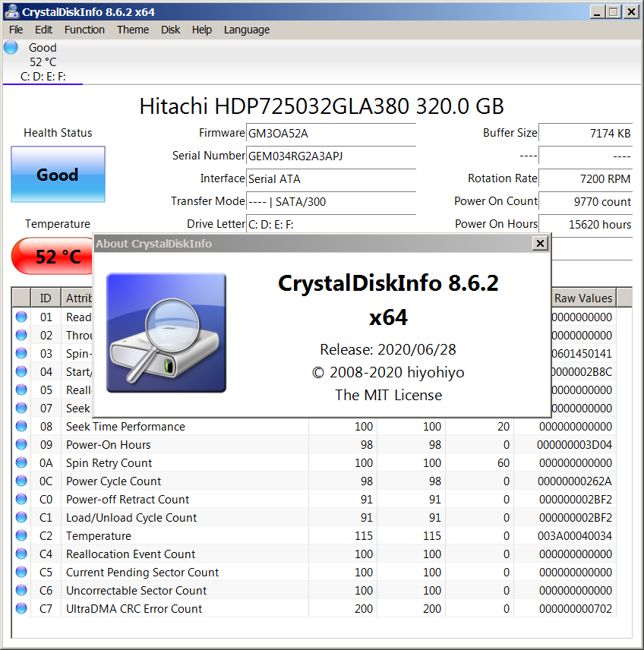This screenshot has width=644, height=650.
Task: Click the Power On Count value 9770 count
Action: tap(586, 202)
